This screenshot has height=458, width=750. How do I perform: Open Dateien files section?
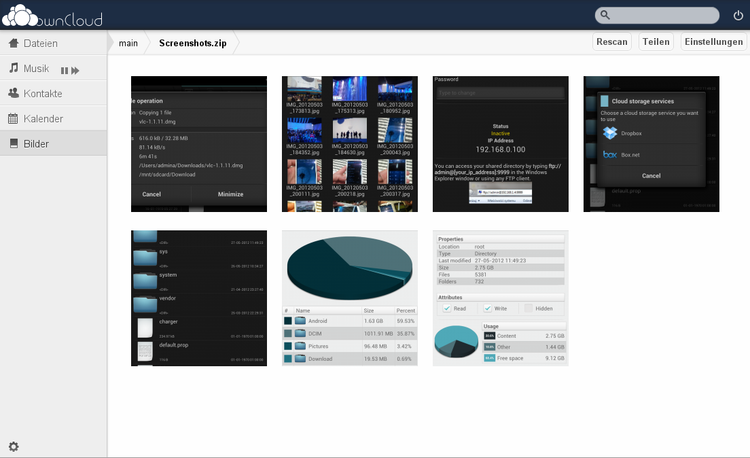[40, 44]
